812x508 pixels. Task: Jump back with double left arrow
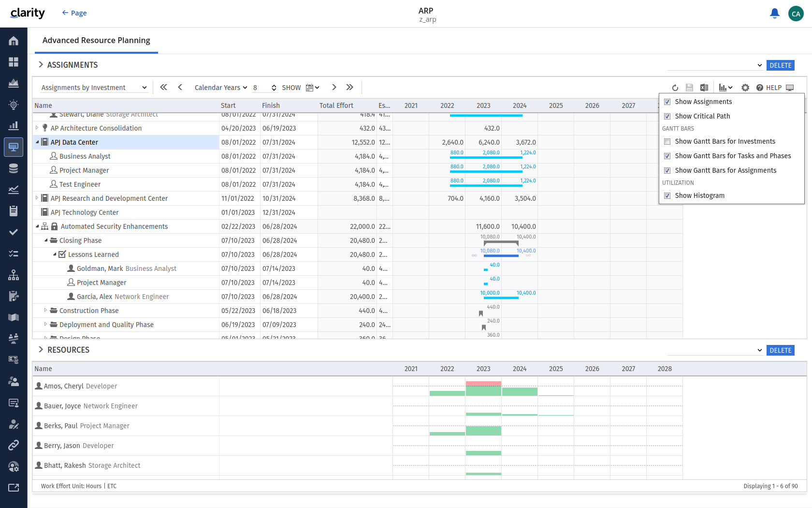click(164, 87)
